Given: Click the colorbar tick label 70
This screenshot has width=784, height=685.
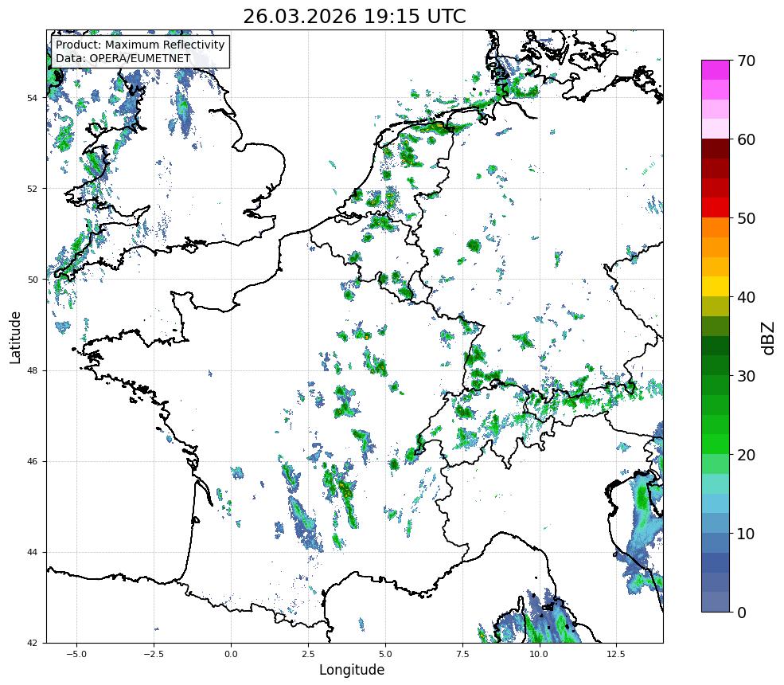Looking at the screenshot, I should coord(746,61).
